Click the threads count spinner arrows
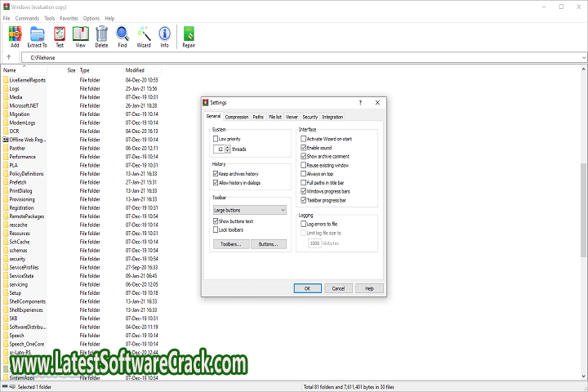The width and height of the screenshot is (588, 392). point(226,149)
